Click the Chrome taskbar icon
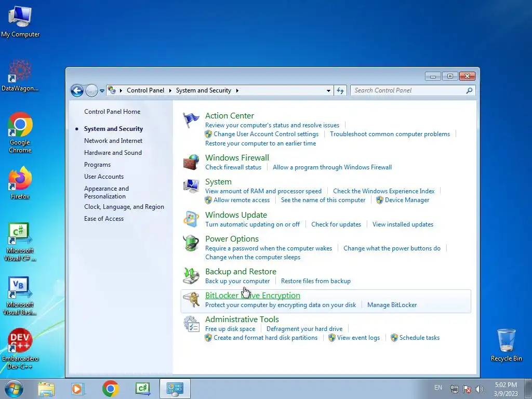 110,389
